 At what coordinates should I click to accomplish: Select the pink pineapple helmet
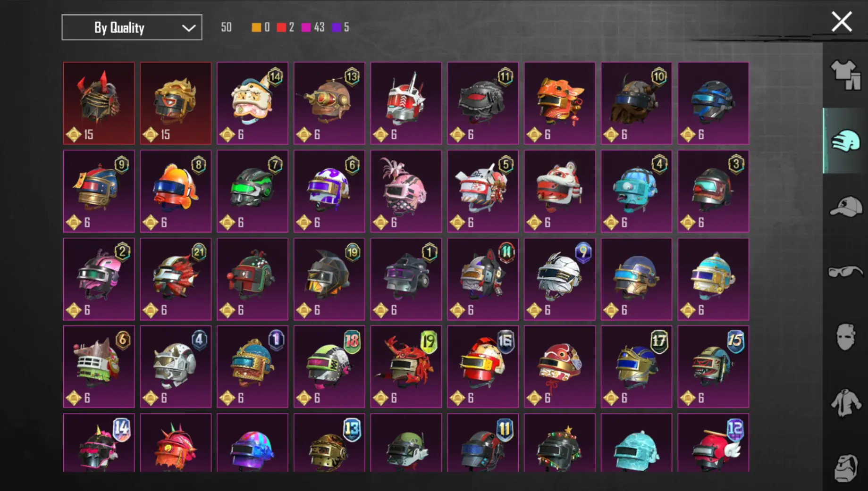[406, 191]
